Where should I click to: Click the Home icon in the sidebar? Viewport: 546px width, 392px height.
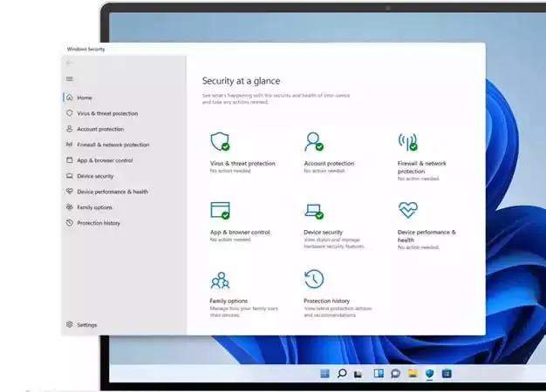(70, 98)
